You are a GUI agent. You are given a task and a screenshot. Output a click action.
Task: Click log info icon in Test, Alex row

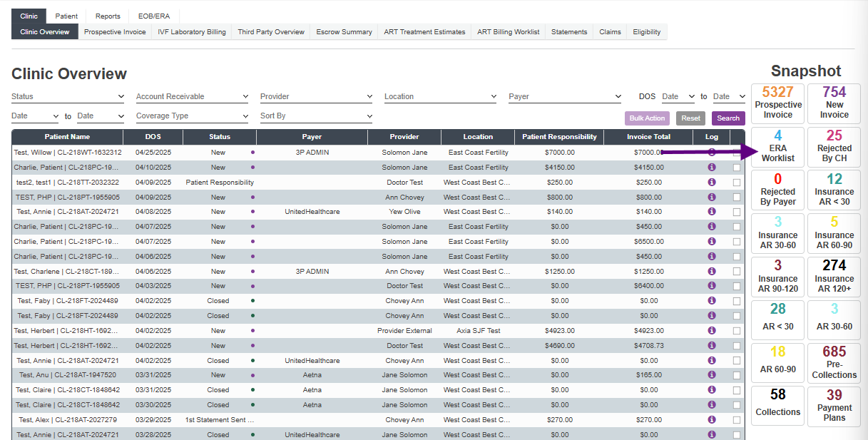(711, 420)
